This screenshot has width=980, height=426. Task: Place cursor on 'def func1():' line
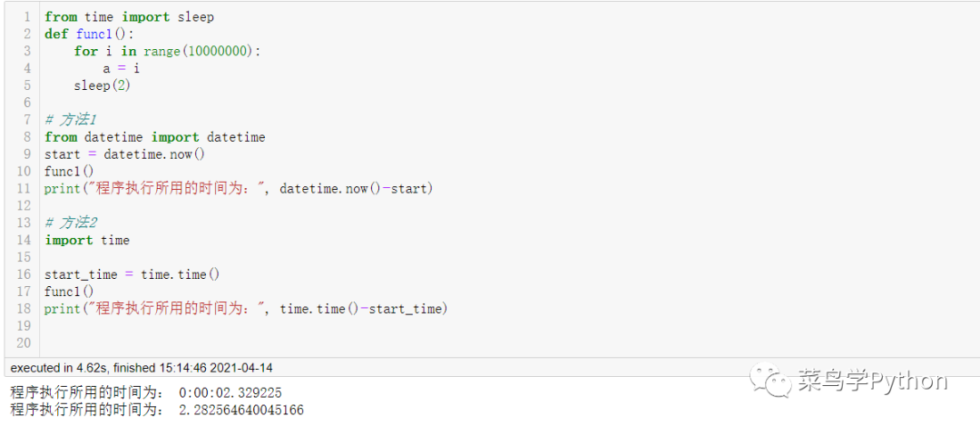tap(89, 34)
